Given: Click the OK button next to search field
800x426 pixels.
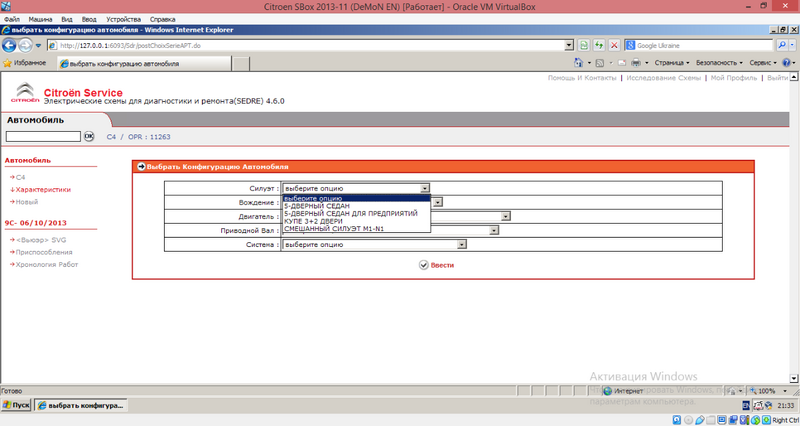Looking at the screenshot, I should [88, 136].
